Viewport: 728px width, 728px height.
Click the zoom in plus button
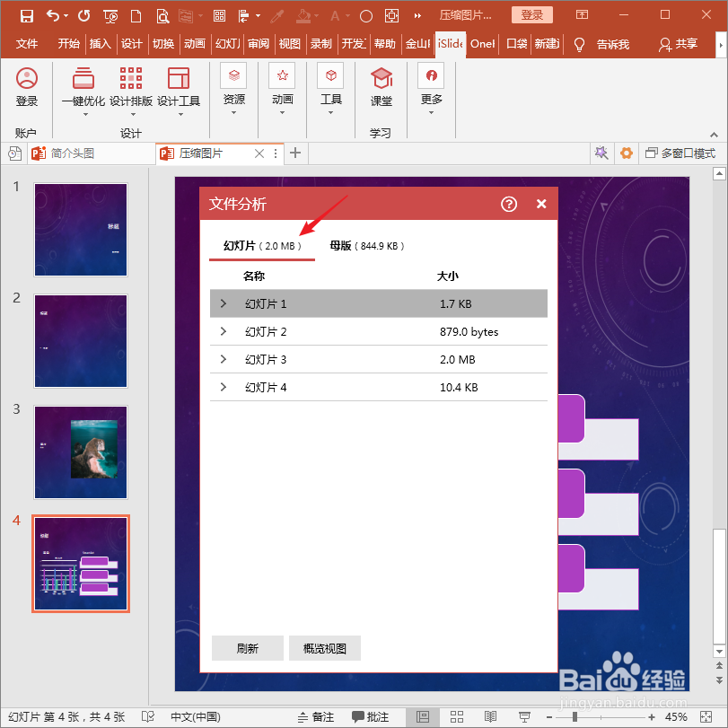point(652,717)
